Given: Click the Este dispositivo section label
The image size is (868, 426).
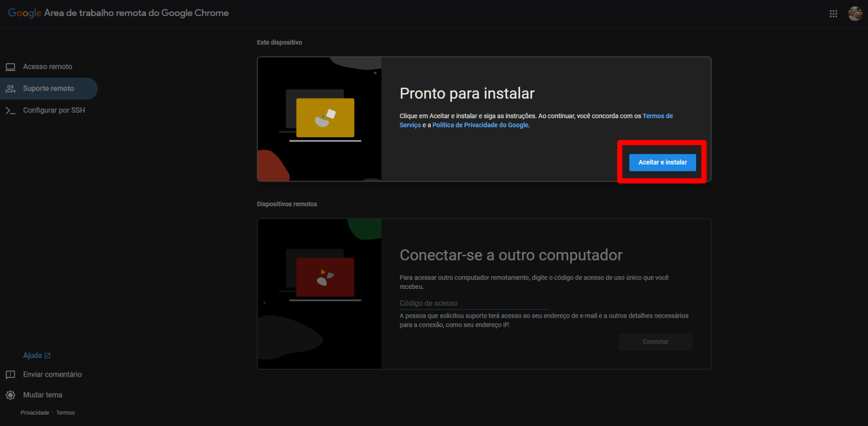Looking at the screenshot, I should 279,43.
